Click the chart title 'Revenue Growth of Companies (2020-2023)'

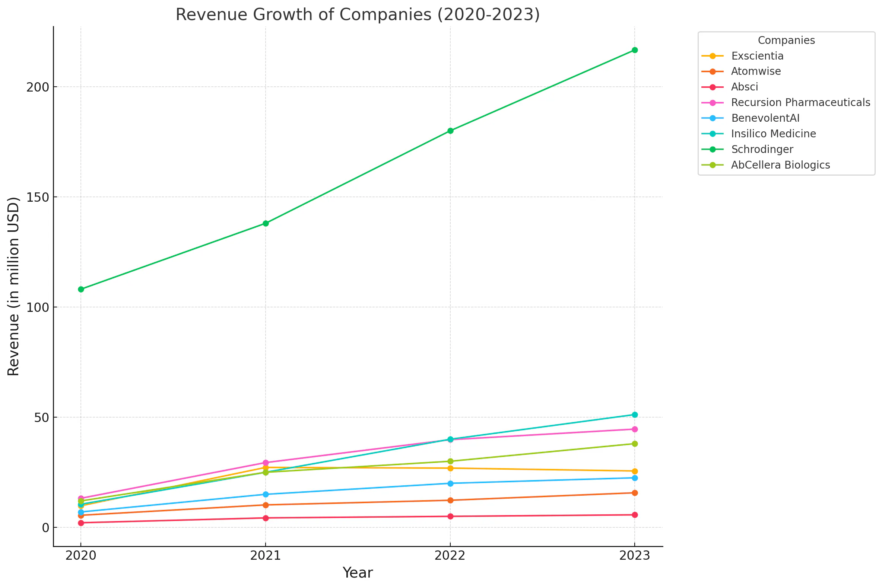[358, 15]
